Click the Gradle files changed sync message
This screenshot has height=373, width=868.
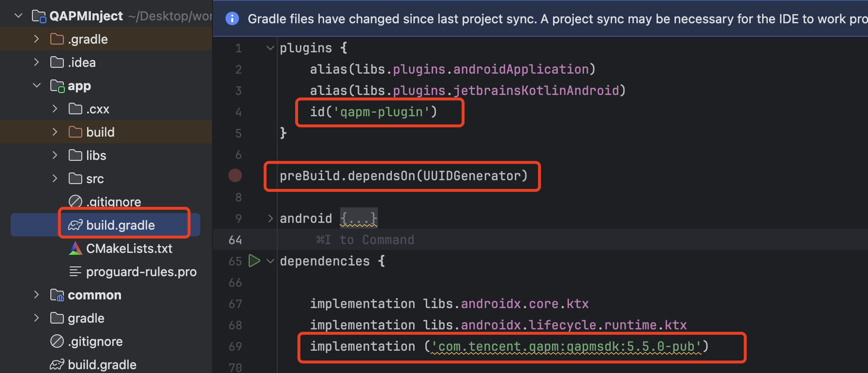557,18
